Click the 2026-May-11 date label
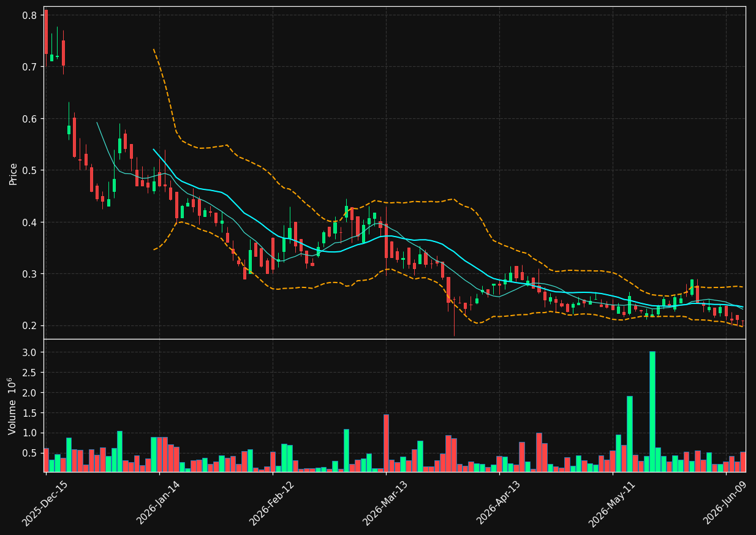The image size is (756, 535). [x=611, y=503]
